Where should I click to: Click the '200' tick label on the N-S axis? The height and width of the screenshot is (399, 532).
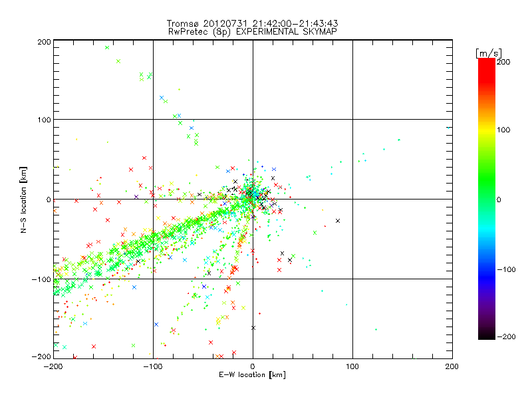pyautogui.click(x=44, y=42)
